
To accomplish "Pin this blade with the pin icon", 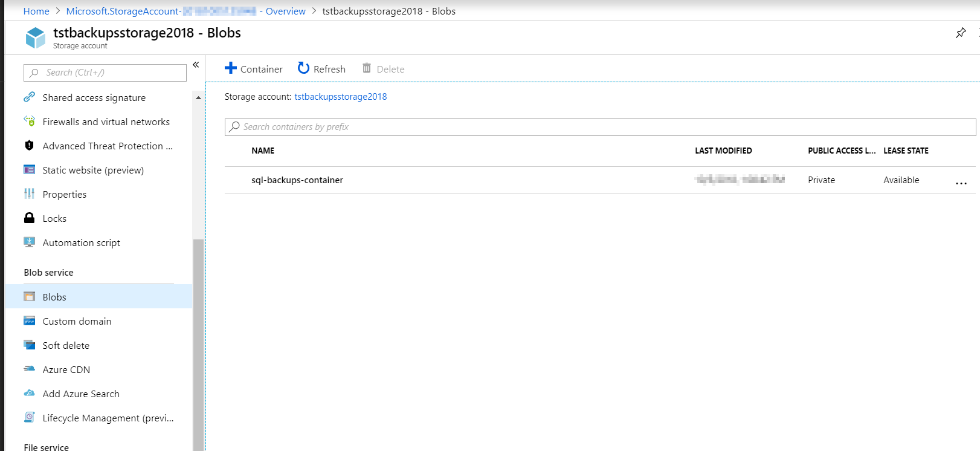I will tap(961, 33).
